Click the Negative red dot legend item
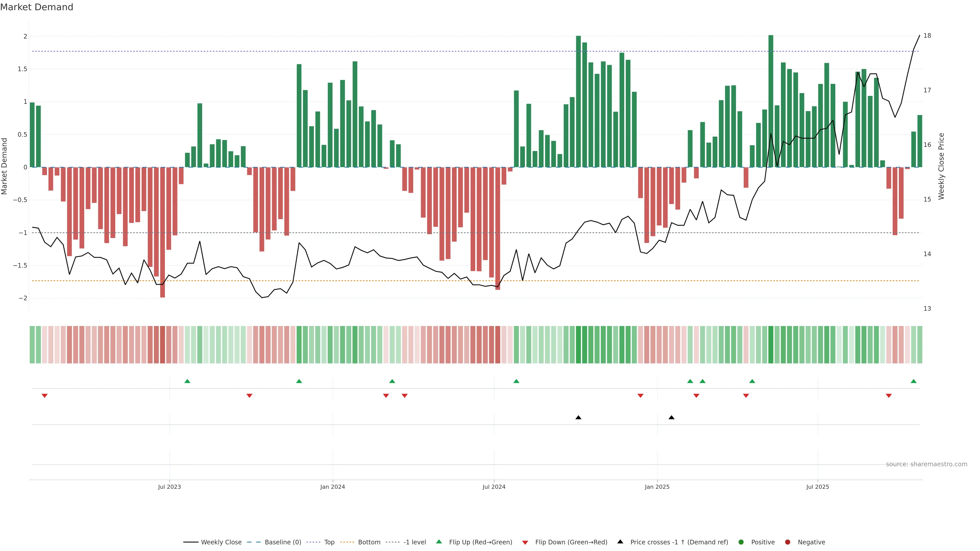This screenshot has height=551, width=980. 788,542
